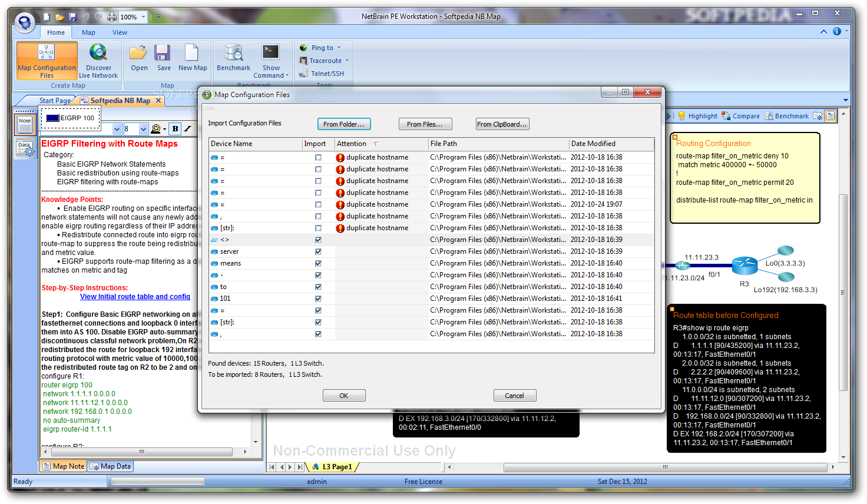Uncheck the Import box for the '-' device

tap(318, 275)
